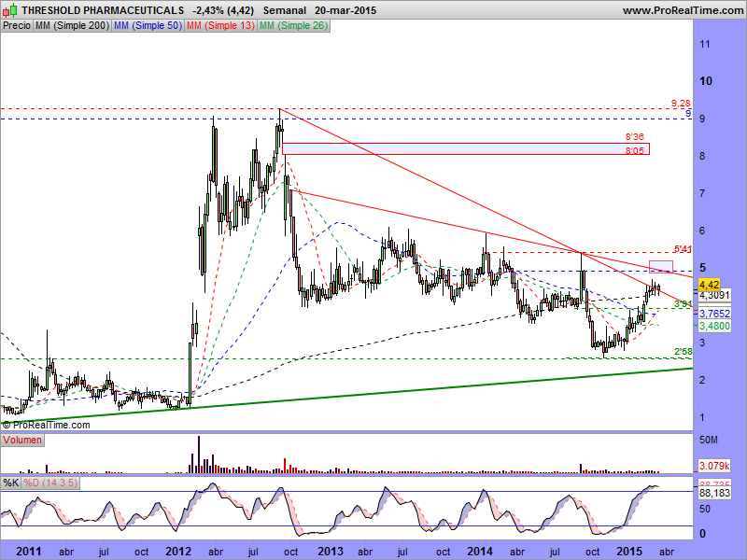
Task: Select the MM (Simple 26) indicator label
Action: pos(293,26)
